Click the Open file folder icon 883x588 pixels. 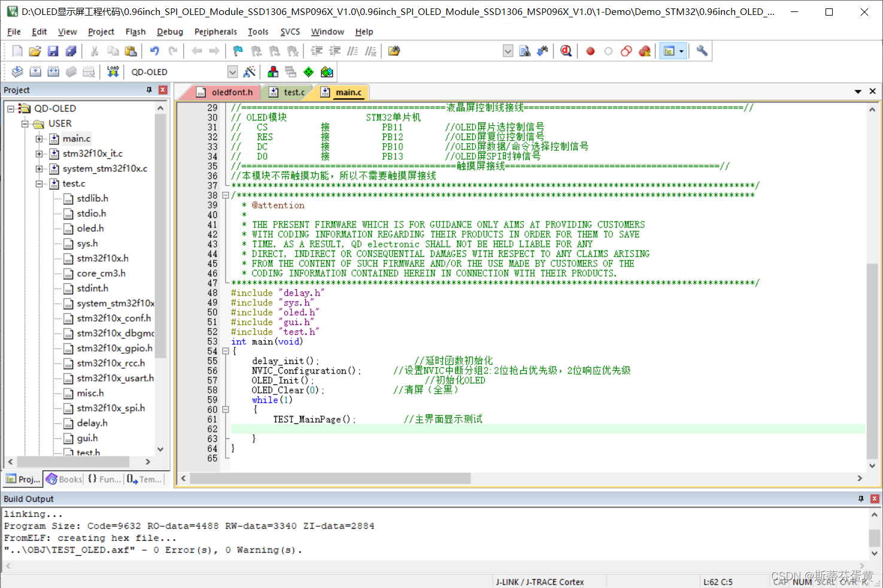coord(35,51)
